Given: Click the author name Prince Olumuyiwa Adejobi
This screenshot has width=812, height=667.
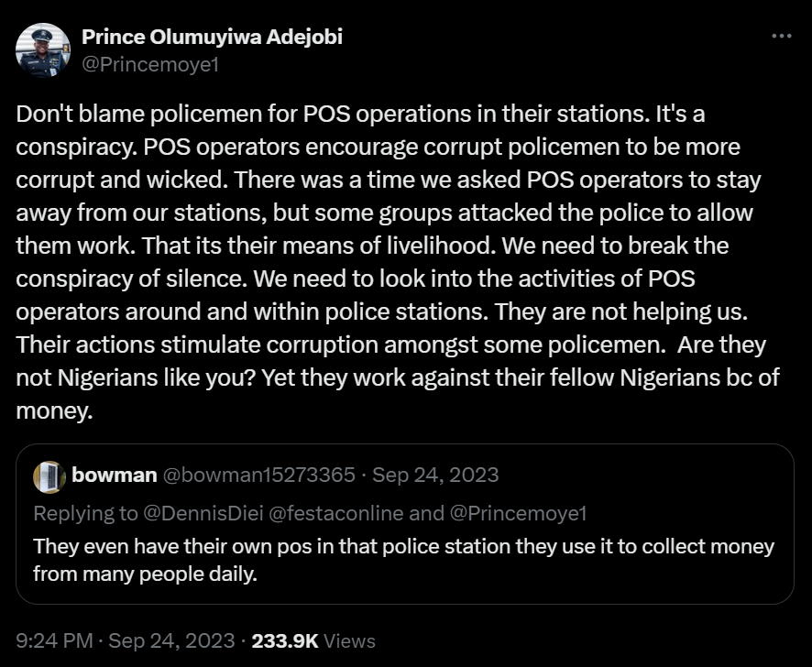Looking at the screenshot, I should (213, 37).
